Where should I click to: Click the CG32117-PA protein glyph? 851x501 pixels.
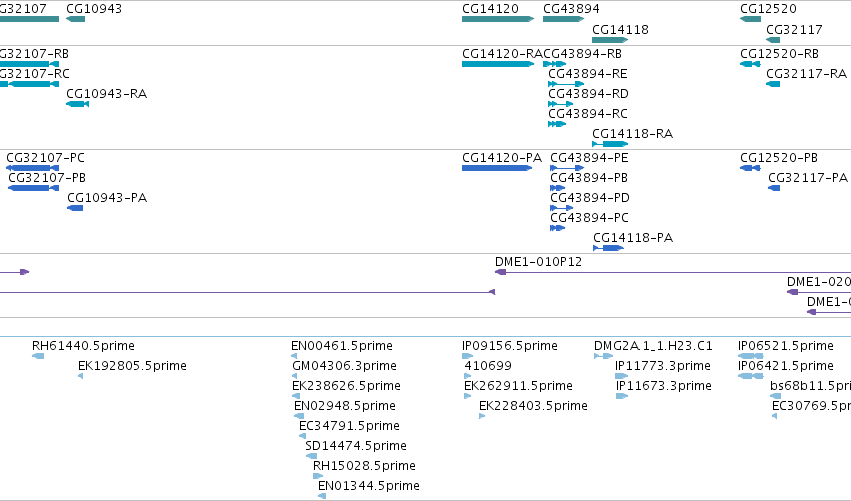[x=774, y=188]
